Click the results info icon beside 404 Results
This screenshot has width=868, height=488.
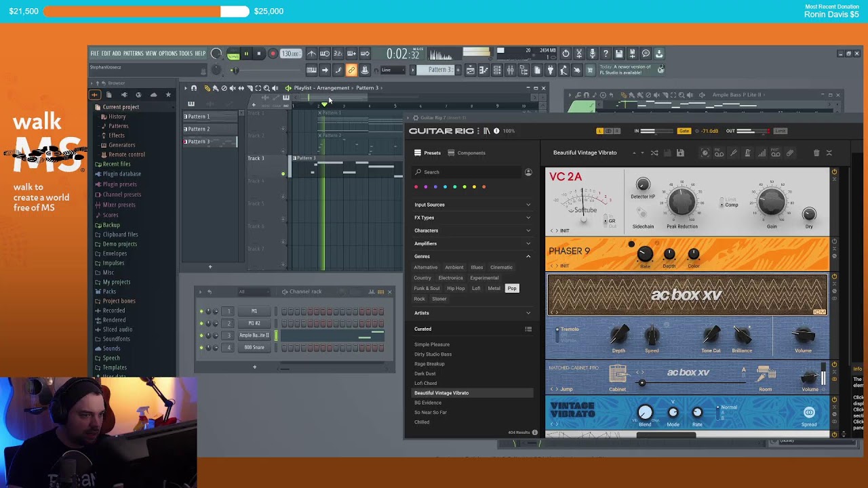pyautogui.click(x=534, y=432)
